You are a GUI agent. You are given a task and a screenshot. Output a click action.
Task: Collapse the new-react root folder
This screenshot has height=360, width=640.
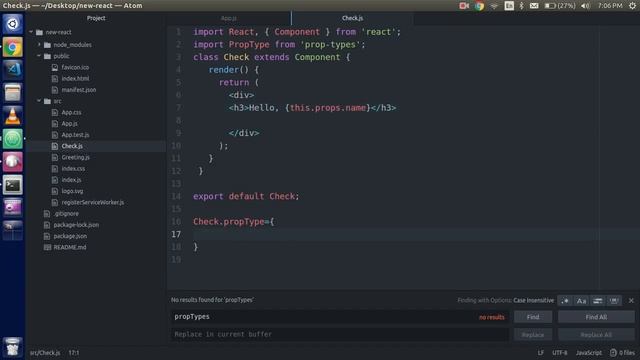(x=31, y=32)
